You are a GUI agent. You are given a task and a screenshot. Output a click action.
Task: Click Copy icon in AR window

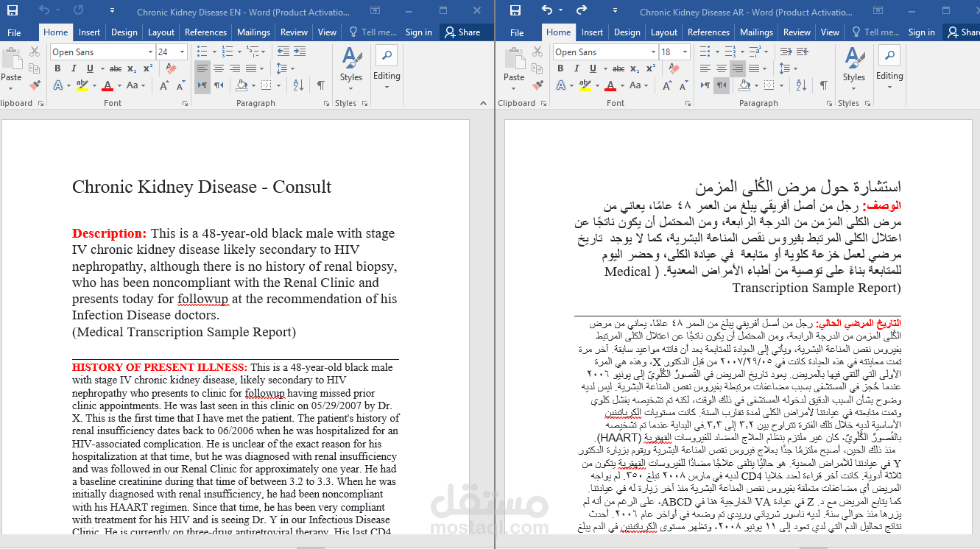tap(537, 68)
